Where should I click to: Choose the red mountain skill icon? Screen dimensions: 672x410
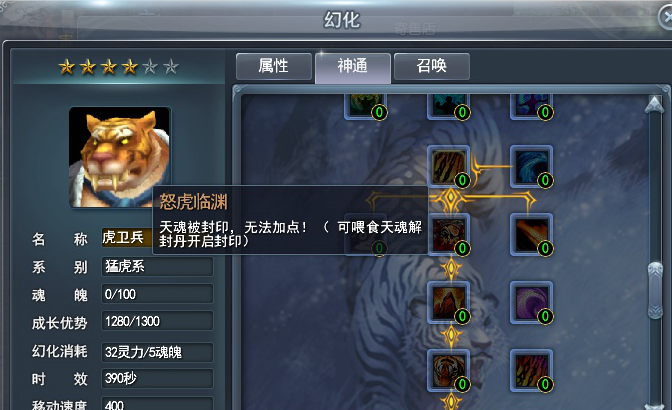448,302
